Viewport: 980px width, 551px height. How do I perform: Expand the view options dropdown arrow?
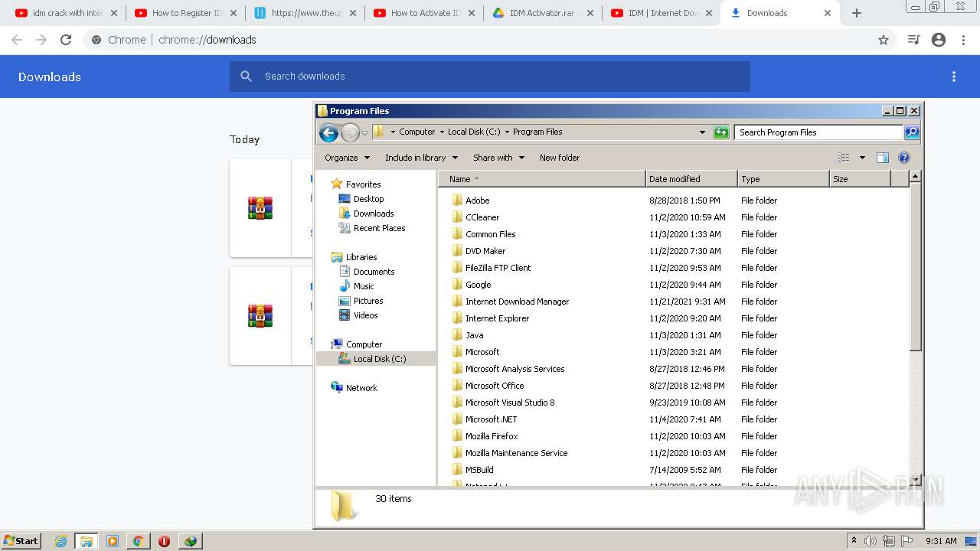pyautogui.click(x=862, y=158)
